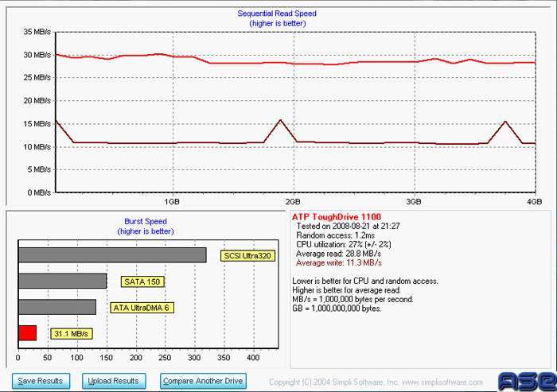Click the 3GB axis label
557x392 pixels.
pyautogui.click(x=414, y=202)
